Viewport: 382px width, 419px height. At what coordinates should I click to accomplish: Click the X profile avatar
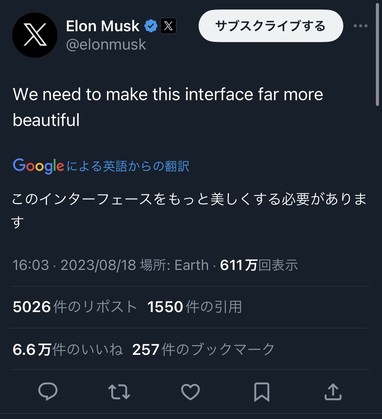point(35,35)
